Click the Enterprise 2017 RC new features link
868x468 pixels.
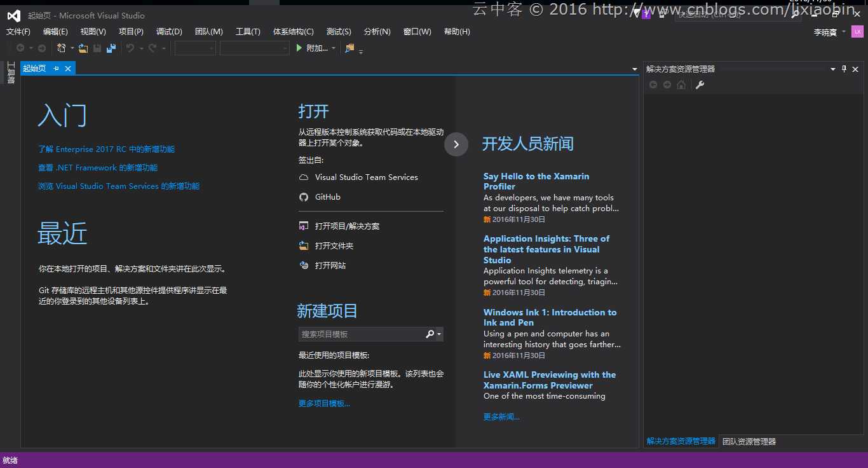click(106, 149)
